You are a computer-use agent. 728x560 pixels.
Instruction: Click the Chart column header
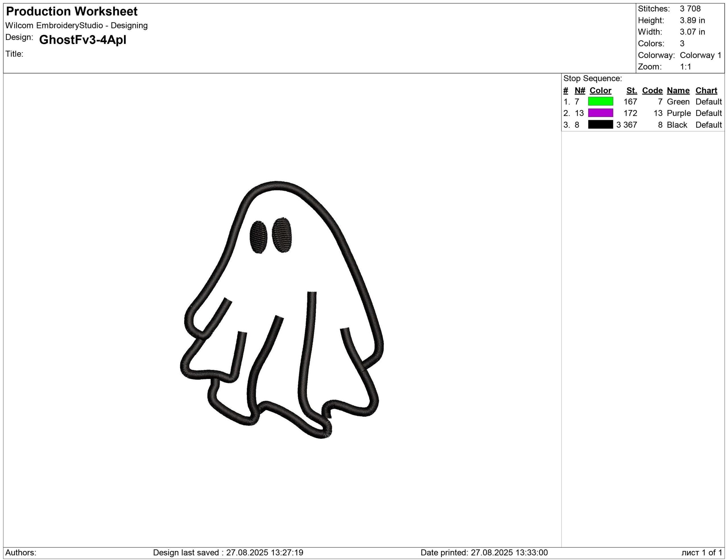706,90
